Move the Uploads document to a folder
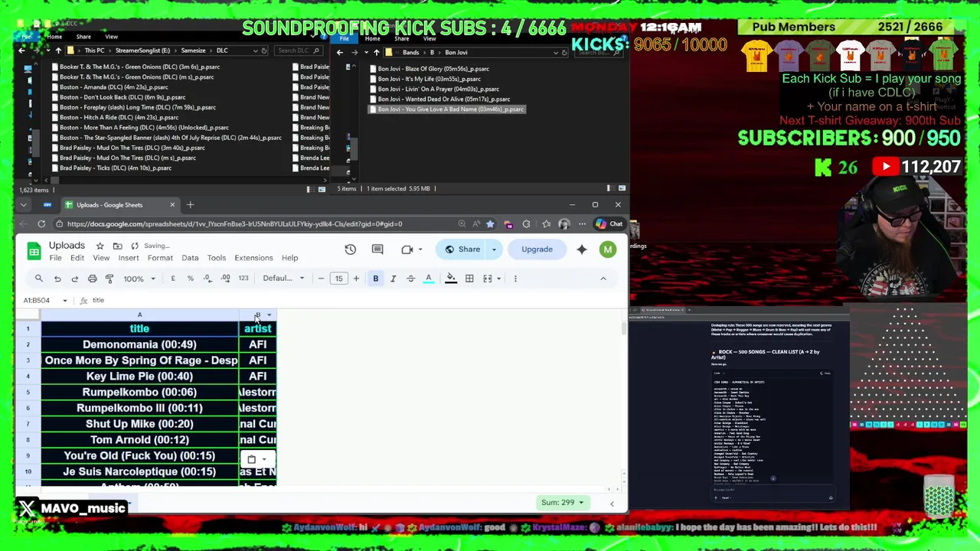This screenshot has height=551, width=980. 118,246
